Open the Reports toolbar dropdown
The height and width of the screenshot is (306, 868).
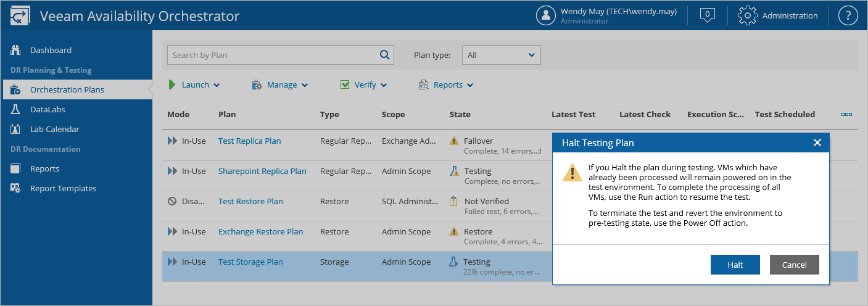pyautogui.click(x=446, y=85)
